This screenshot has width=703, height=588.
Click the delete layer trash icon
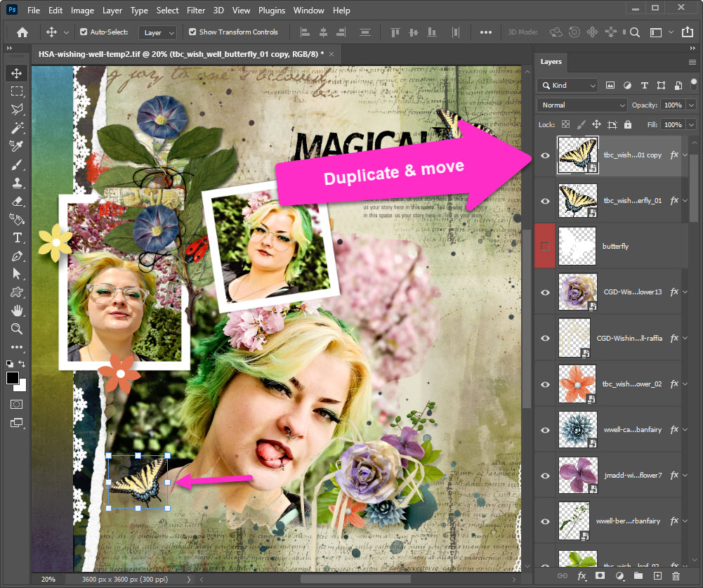coord(676,575)
